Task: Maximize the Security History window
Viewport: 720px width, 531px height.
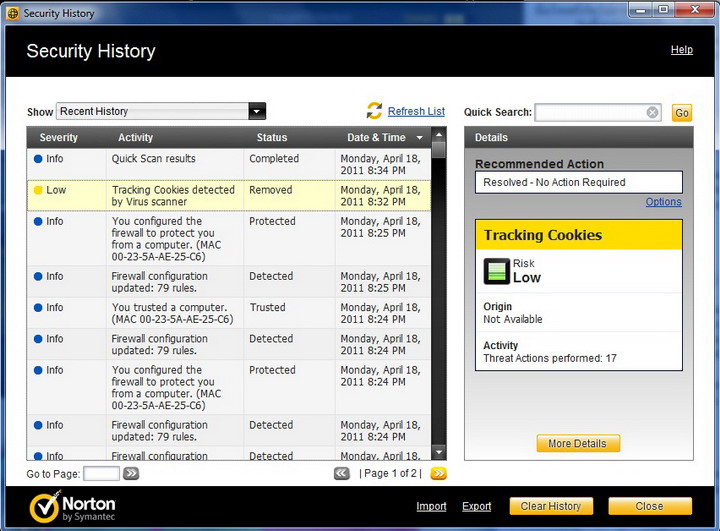Action: [664, 10]
